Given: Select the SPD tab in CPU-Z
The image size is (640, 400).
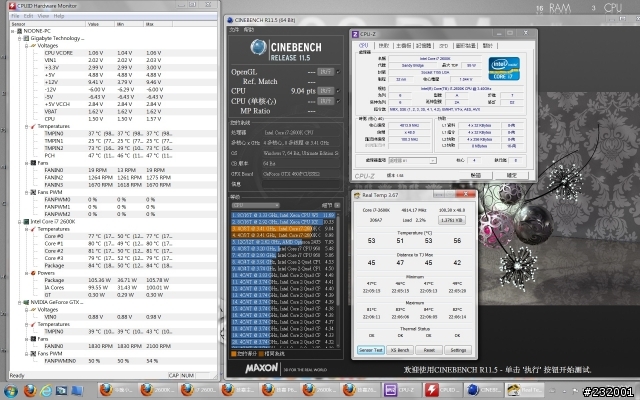Looking at the screenshot, I should [443, 46].
